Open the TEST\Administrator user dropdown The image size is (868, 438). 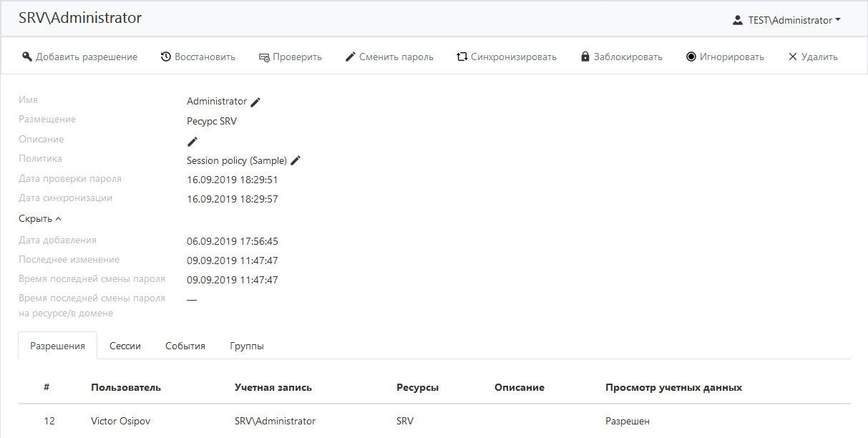[x=786, y=20]
